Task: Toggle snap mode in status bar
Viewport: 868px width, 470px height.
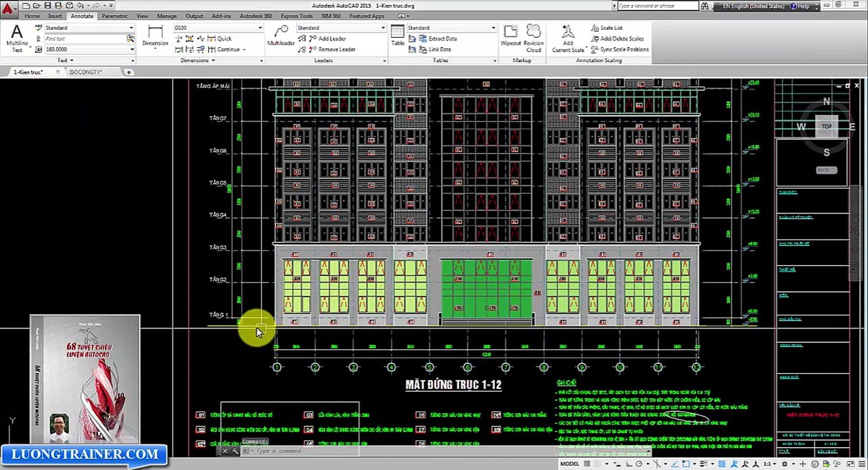Action: (x=597, y=463)
